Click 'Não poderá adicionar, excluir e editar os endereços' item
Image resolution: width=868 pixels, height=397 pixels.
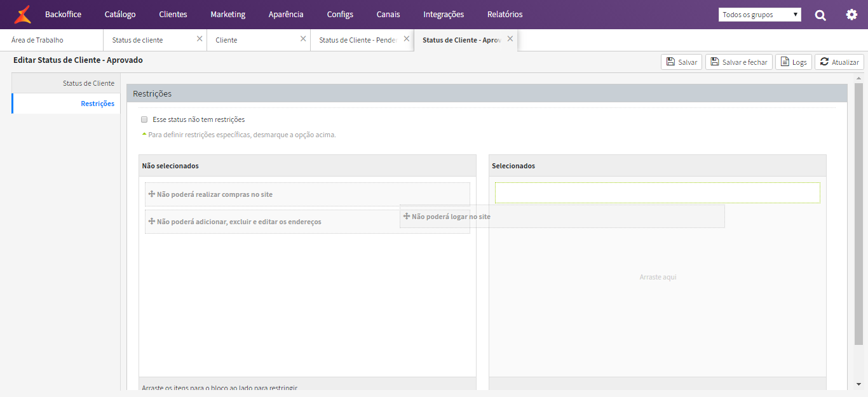tap(308, 222)
